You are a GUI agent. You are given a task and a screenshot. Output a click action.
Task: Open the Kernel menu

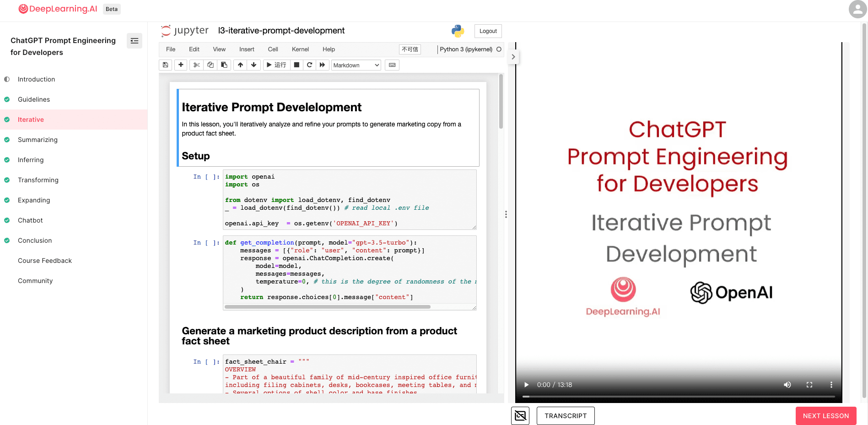300,49
